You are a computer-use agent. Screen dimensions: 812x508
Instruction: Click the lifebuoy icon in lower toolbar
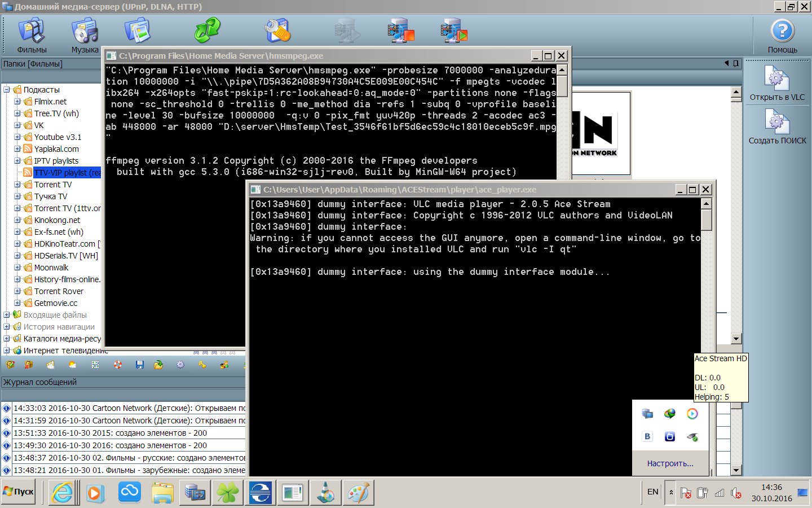tap(118, 365)
